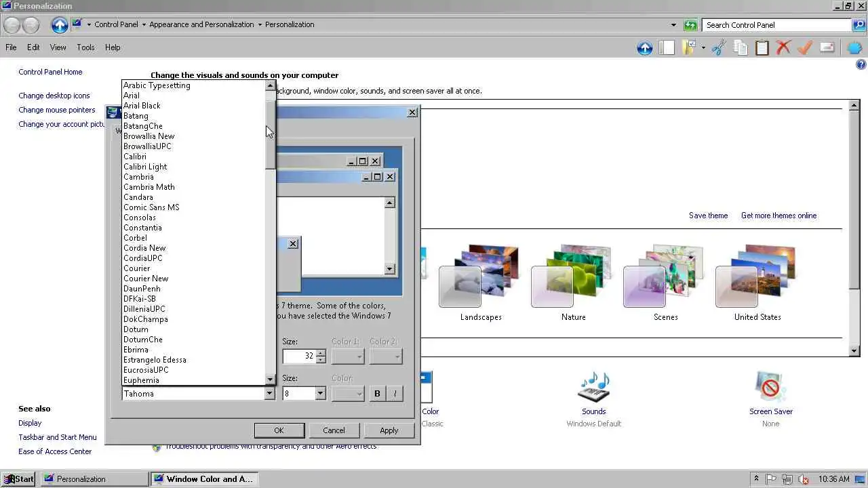Click Get more themes online link
This screenshot has height=488, width=868.
[778, 216]
